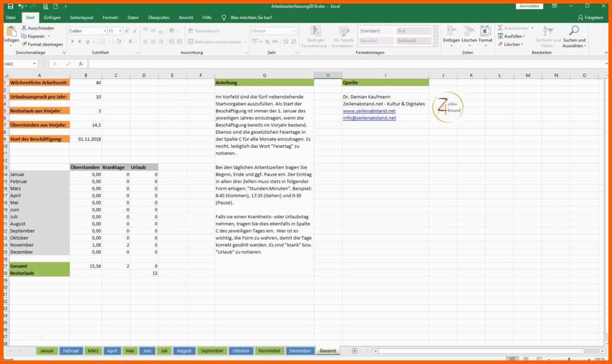Image resolution: width=612 pixels, height=364 pixels.
Task: Open the November sheet tab
Action: coord(270,351)
